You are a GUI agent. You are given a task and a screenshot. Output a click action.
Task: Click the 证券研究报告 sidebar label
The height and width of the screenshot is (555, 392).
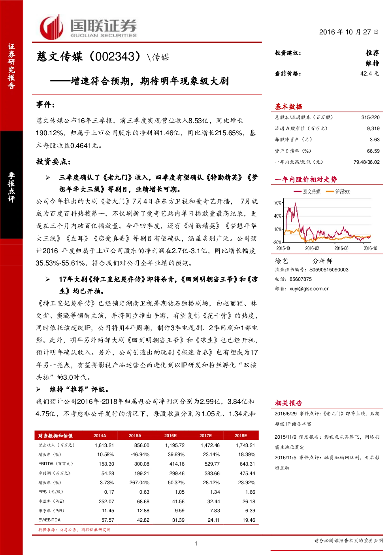point(11,66)
